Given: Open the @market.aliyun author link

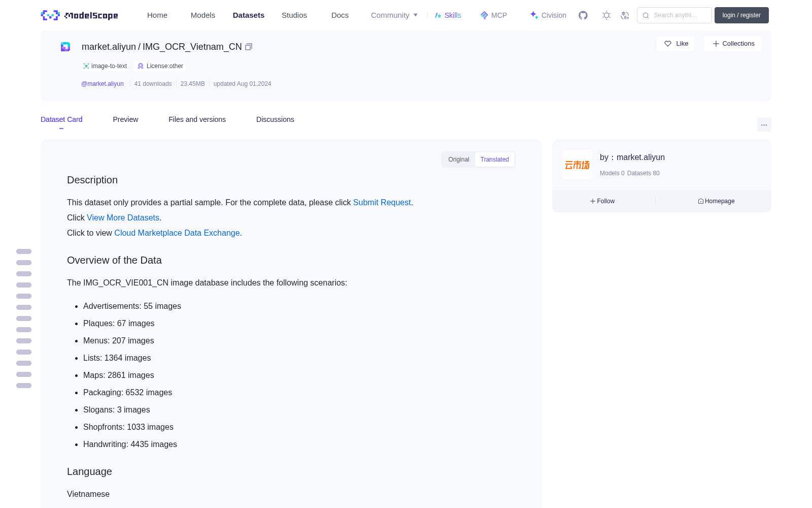Looking at the screenshot, I should pyautogui.click(x=103, y=84).
